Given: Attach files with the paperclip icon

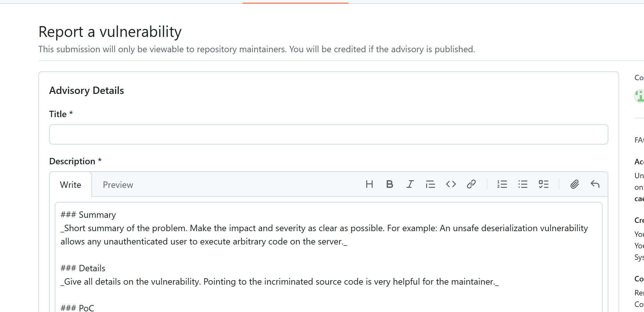Looking at the screenshot, I should click(574, 184).
